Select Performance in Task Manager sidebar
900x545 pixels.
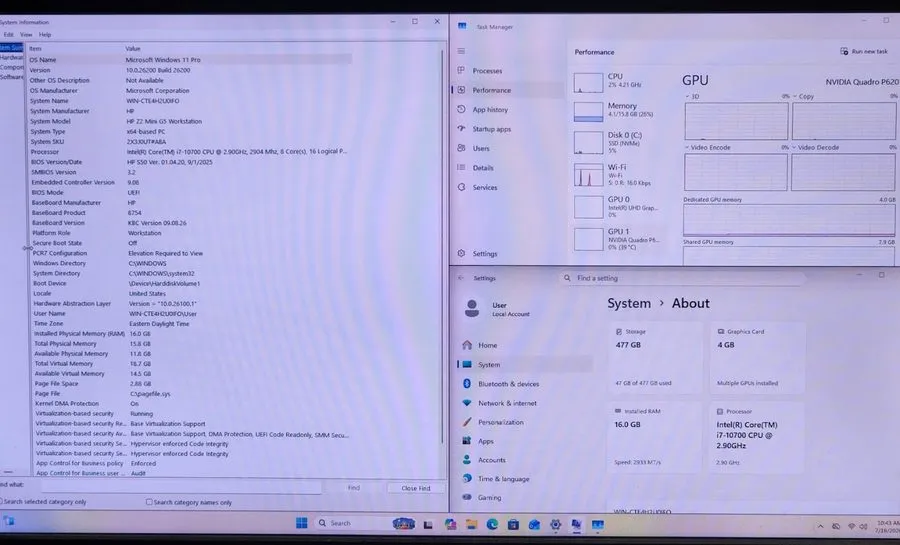491,90
